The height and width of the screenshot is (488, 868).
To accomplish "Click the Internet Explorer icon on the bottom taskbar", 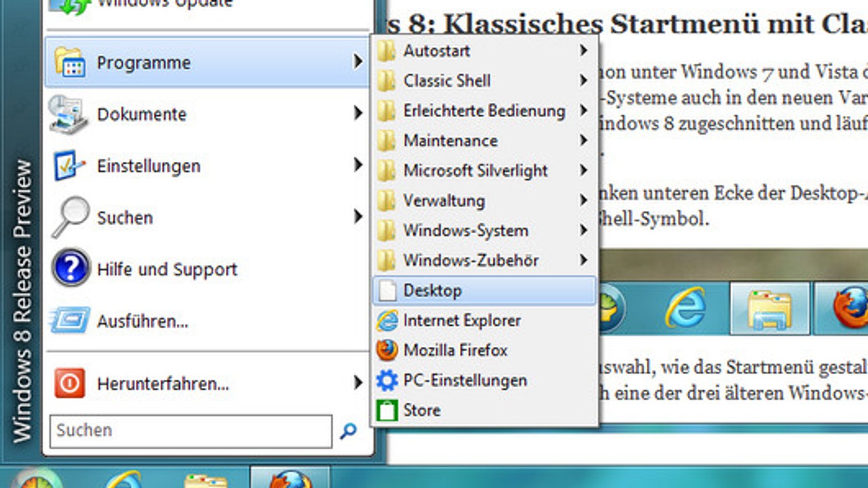I will 123,479.
